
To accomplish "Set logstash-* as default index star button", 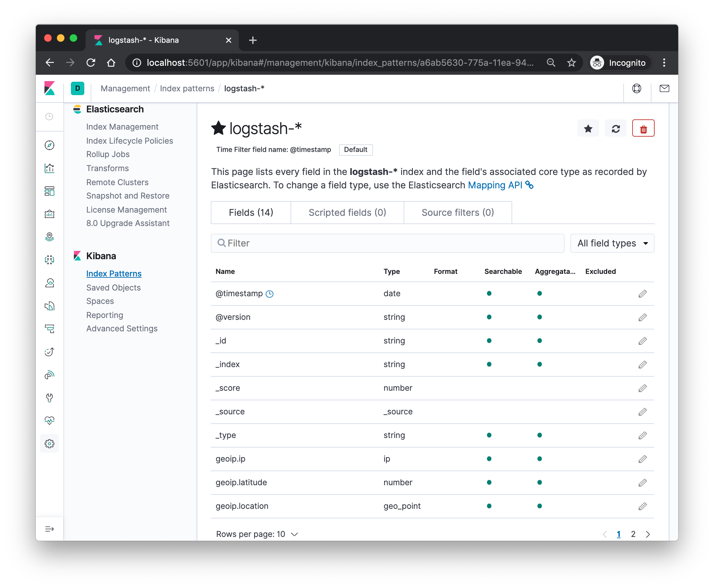I will click(588, 129).
